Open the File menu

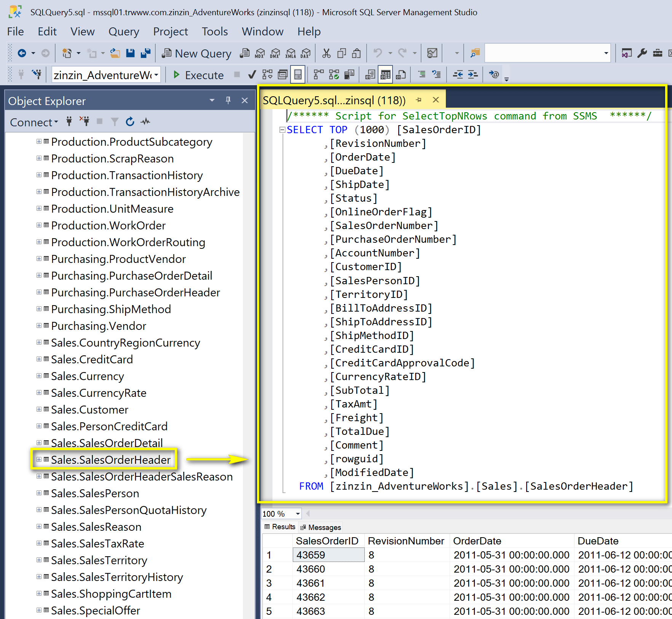(x=16, y=32)
